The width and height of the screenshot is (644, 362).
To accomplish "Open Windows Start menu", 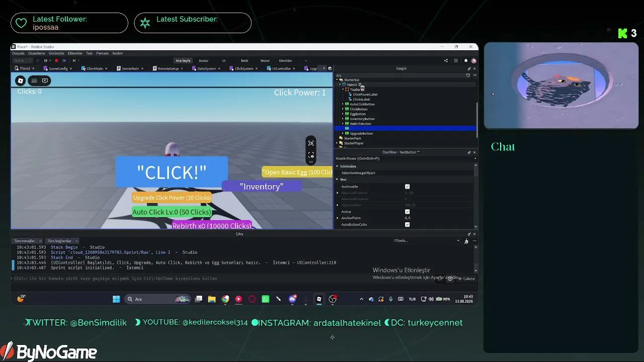I will click(116, 299).
